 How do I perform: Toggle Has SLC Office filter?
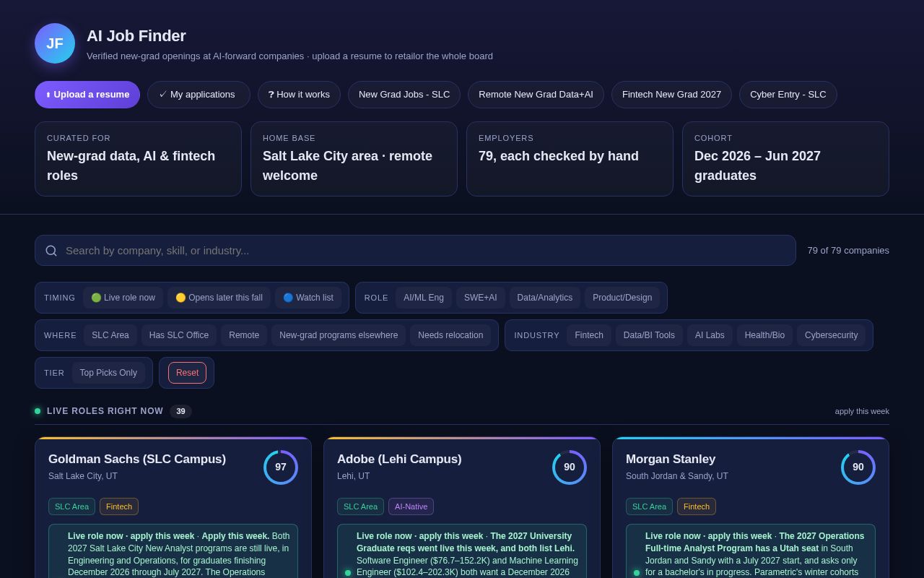(x=179, y=335)
